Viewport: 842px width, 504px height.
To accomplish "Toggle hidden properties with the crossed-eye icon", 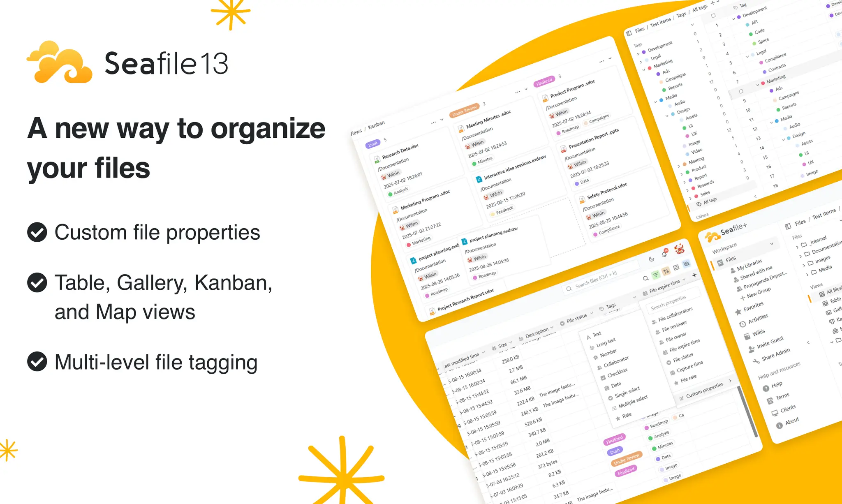I will coord(686,264).
